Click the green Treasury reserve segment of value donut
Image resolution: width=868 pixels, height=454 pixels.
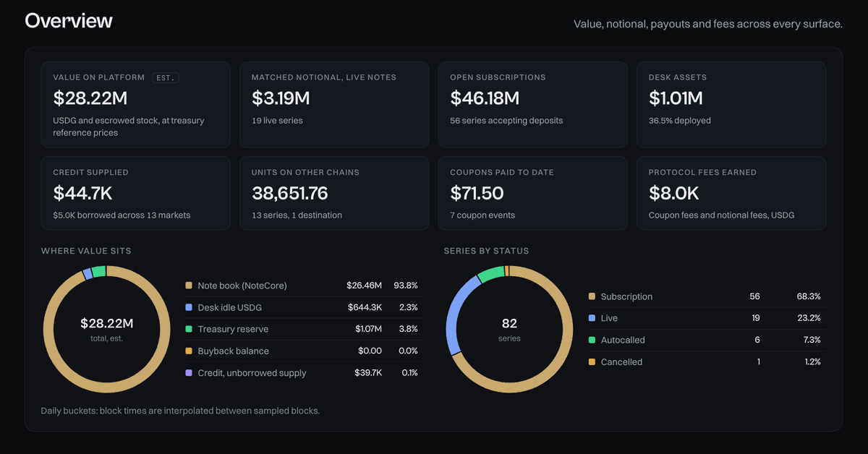pyautogui.click(x=99, y=271)
